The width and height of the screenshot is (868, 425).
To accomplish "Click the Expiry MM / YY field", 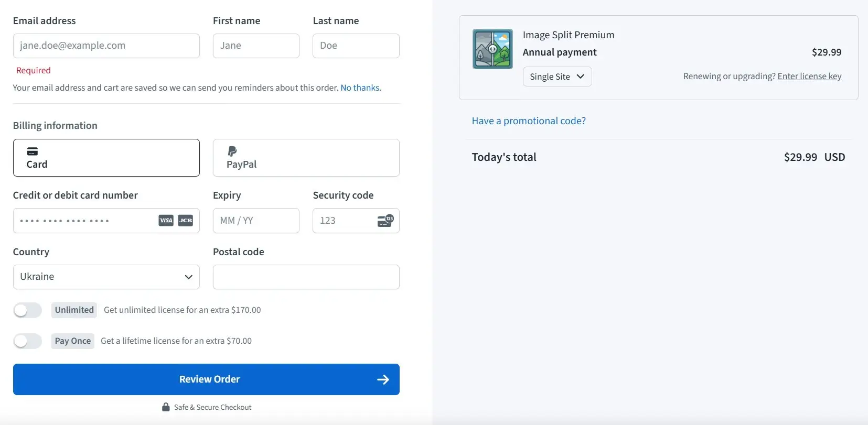I will 256,221.
